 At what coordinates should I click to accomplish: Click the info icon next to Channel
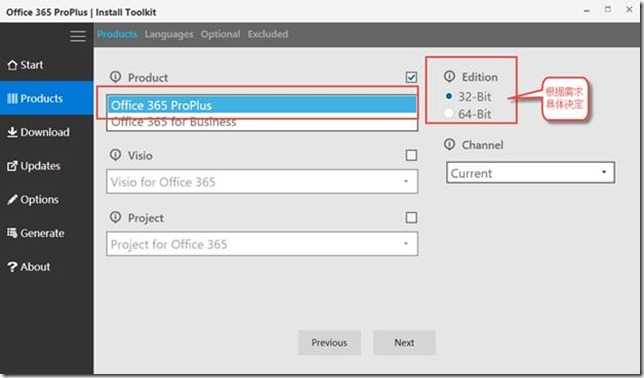tap(450, 144)
